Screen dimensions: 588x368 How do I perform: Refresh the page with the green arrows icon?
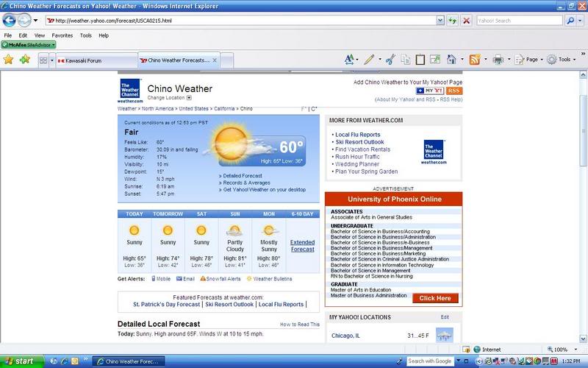click(452, 21)
